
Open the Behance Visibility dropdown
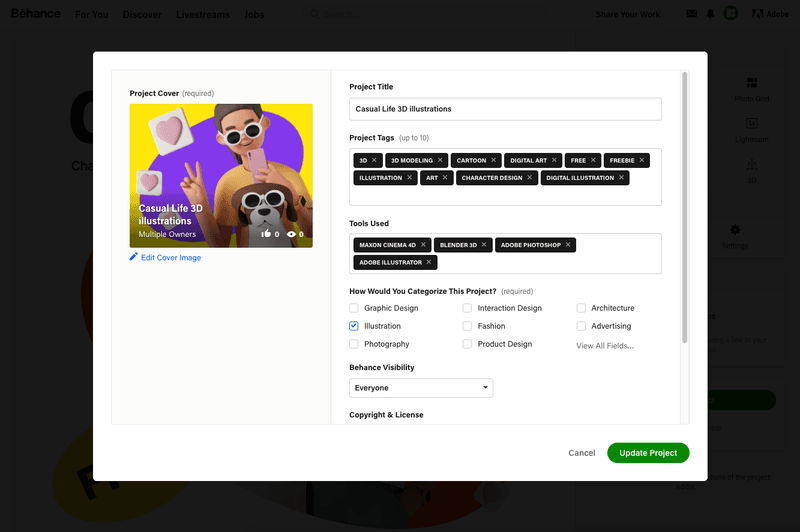coord(421,388)
